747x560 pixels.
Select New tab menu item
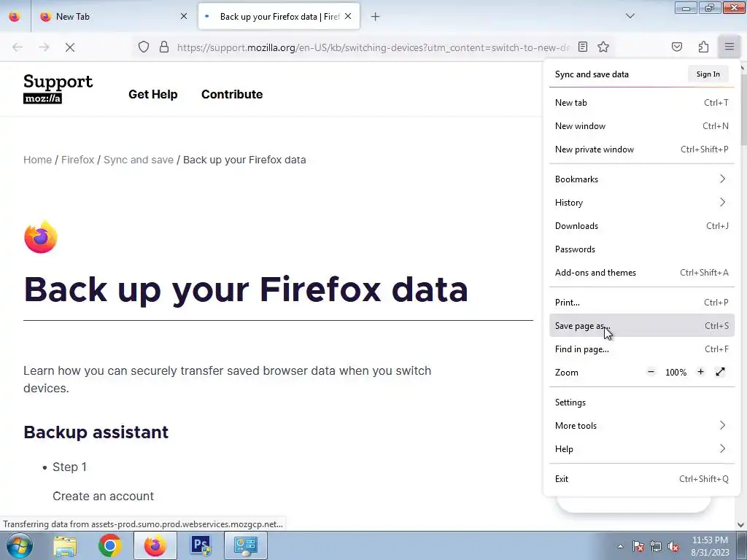click(642, 102)
